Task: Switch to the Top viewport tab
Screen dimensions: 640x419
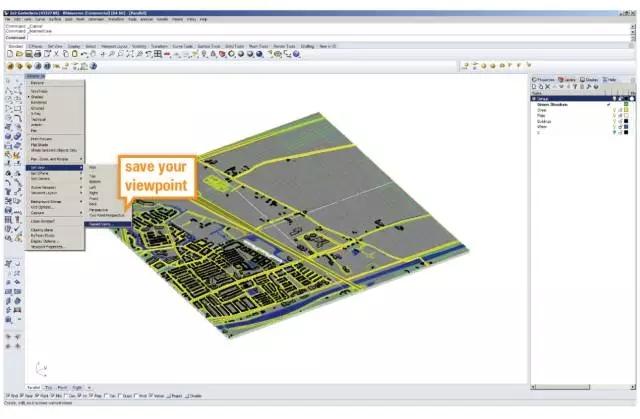Action: point(49,388)
